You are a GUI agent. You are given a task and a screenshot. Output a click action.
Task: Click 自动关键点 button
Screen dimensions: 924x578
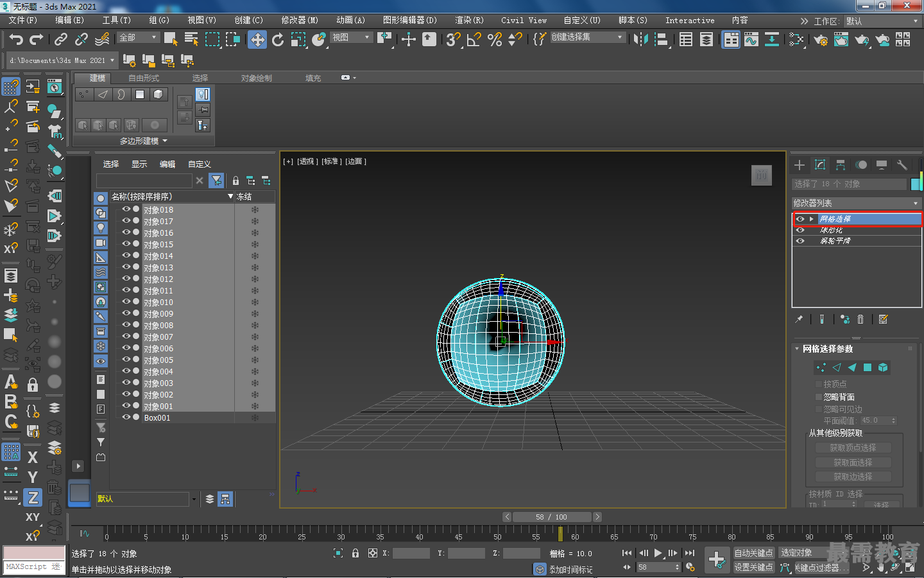754,553
